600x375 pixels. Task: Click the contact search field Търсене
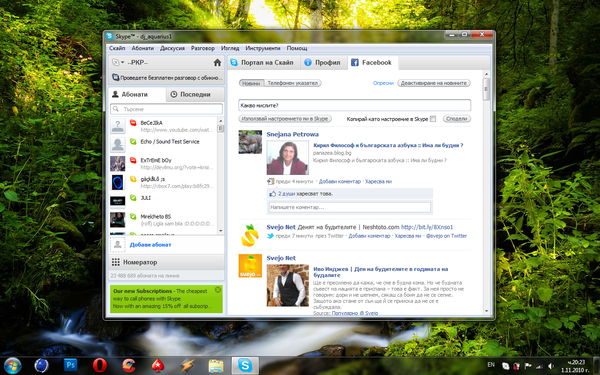click(x=166, y=109)
